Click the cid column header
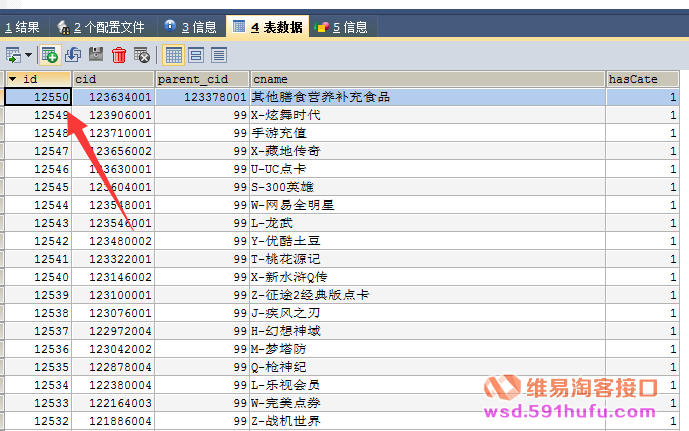The height and width of the screenshot is (431, 689). [x=113, y=79]
